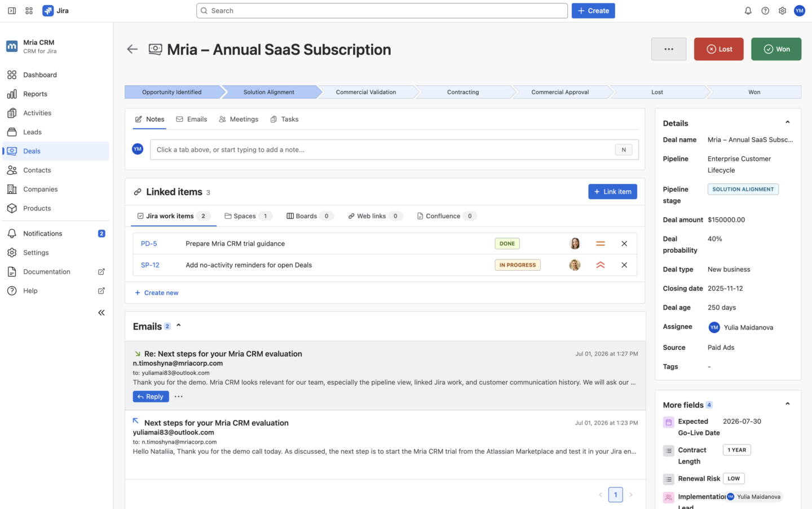This screenshot has height=509, width=812.
Task: Set stage to Contracting in pipeline bar
Action: pos(463,92)
